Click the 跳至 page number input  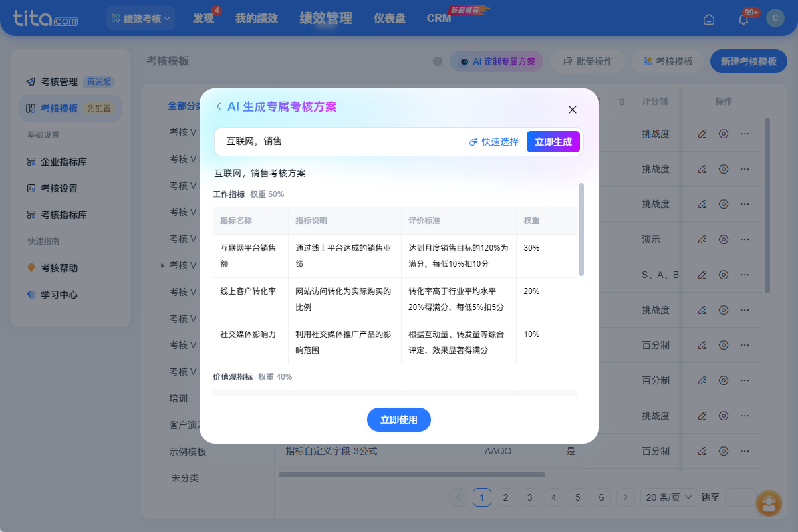tap(740, 497)
